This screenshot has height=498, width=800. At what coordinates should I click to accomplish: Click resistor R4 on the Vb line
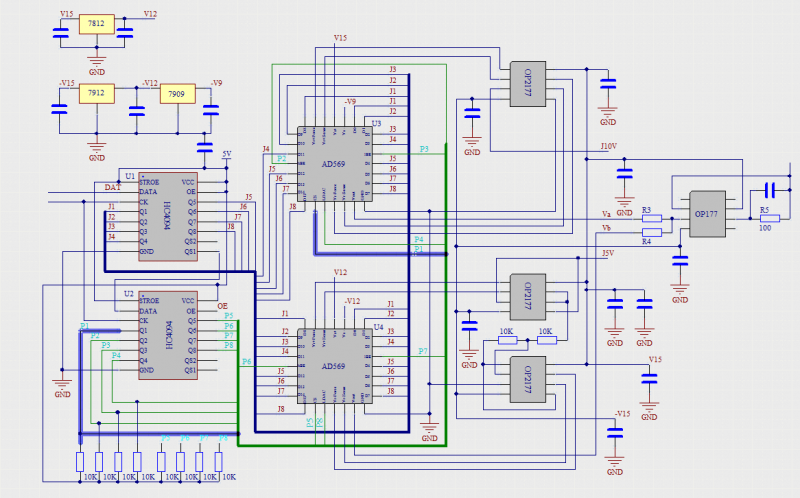coord(651,232)
